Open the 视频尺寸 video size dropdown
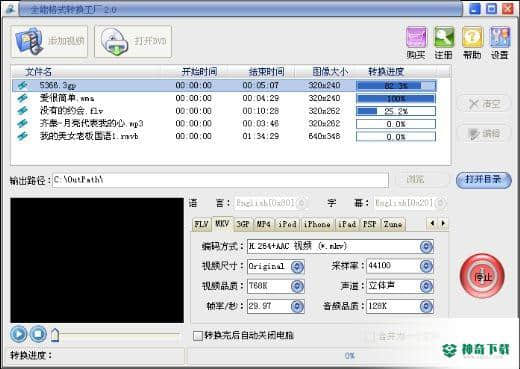This screenshot has height=369, width=520. 297,266
